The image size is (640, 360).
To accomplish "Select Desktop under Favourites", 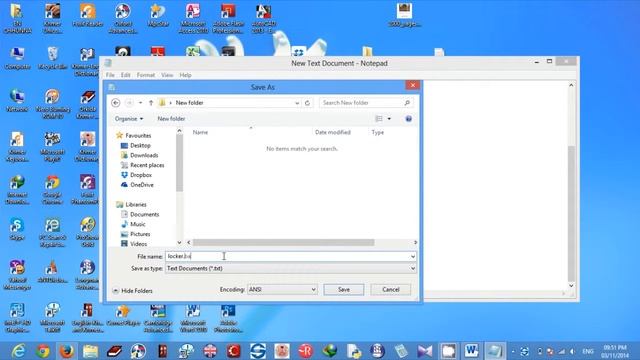I will coord(136,146).
